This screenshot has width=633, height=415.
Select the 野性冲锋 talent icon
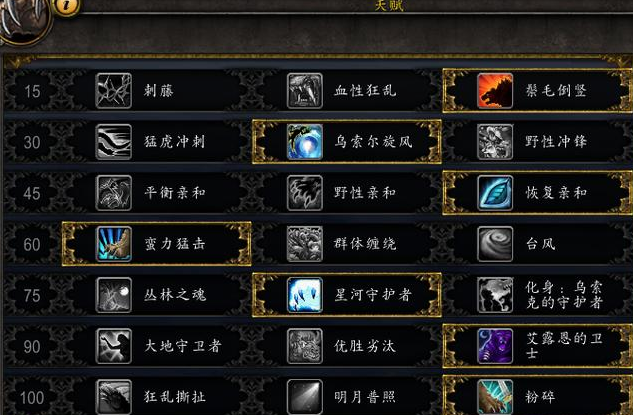pos(495,142)
